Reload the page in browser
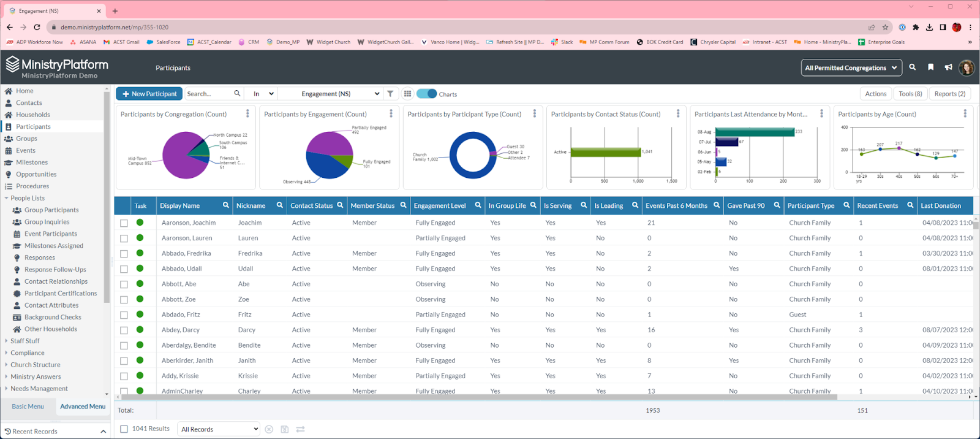 tap(37, 27)
